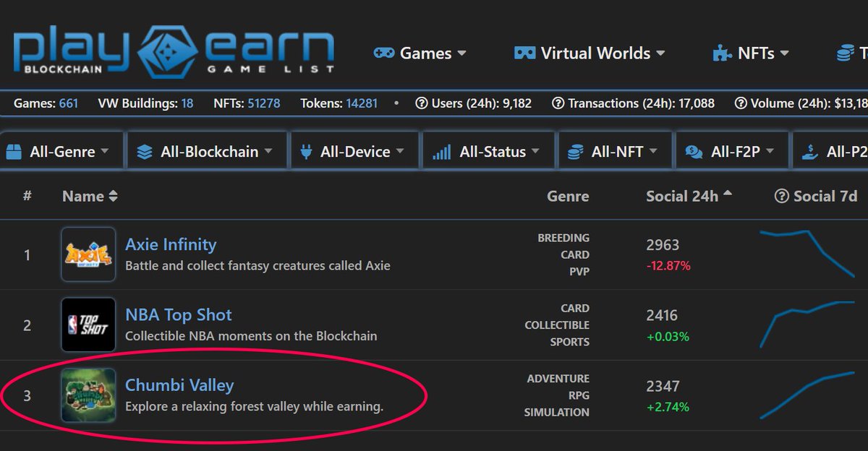Click "Collectible NBA moments on the Blockchain"
The height and width of the screenshot is (451, 868).
(251, 336)
